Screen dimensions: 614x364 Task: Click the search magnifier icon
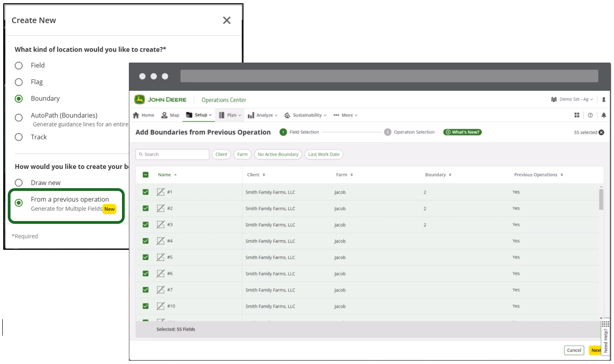(x=141, y=154)
